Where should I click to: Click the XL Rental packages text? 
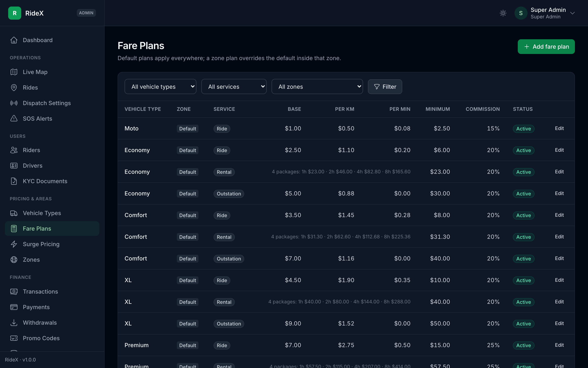339,302
